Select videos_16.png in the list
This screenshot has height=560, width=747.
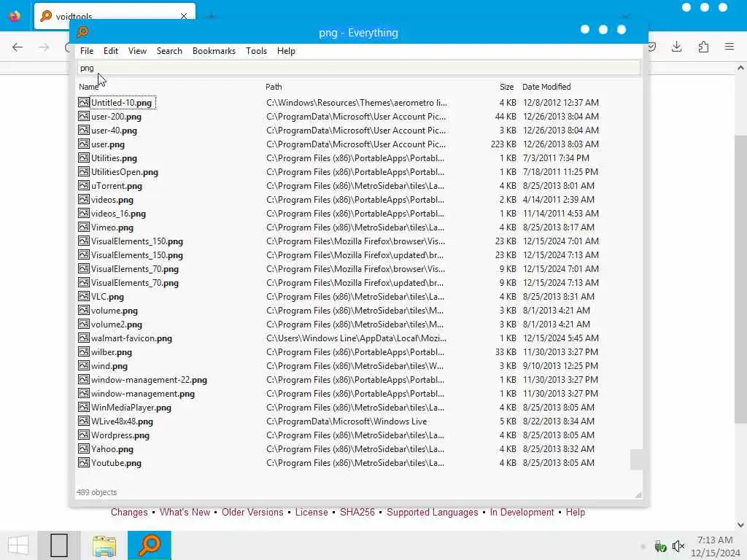click(x=118, y=214)
